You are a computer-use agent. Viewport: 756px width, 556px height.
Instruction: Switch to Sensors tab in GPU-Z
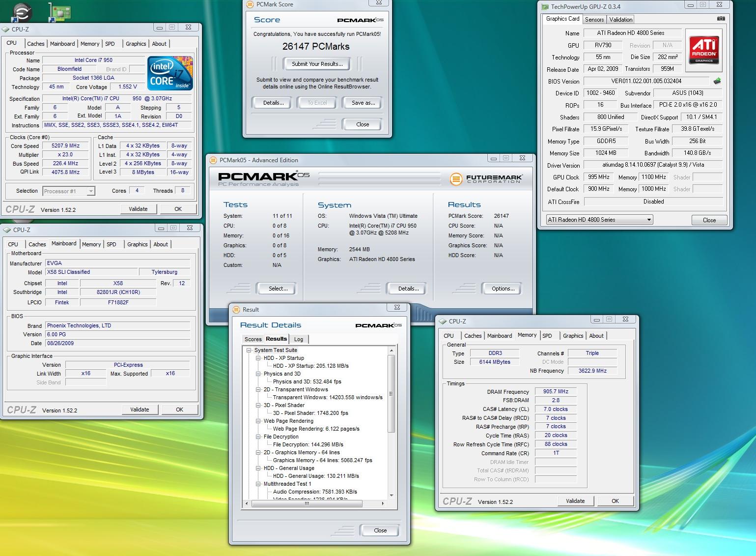tap(594, 20)
